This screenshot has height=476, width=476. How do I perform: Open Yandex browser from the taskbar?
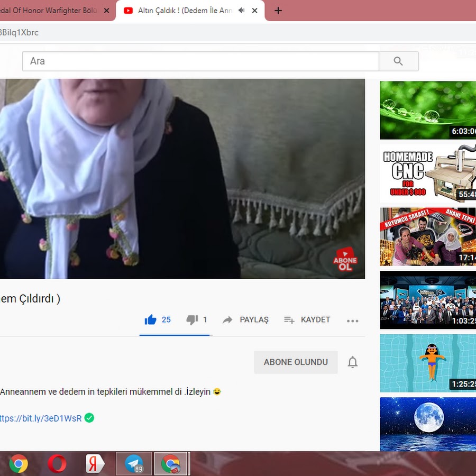(x=95, y=464)
